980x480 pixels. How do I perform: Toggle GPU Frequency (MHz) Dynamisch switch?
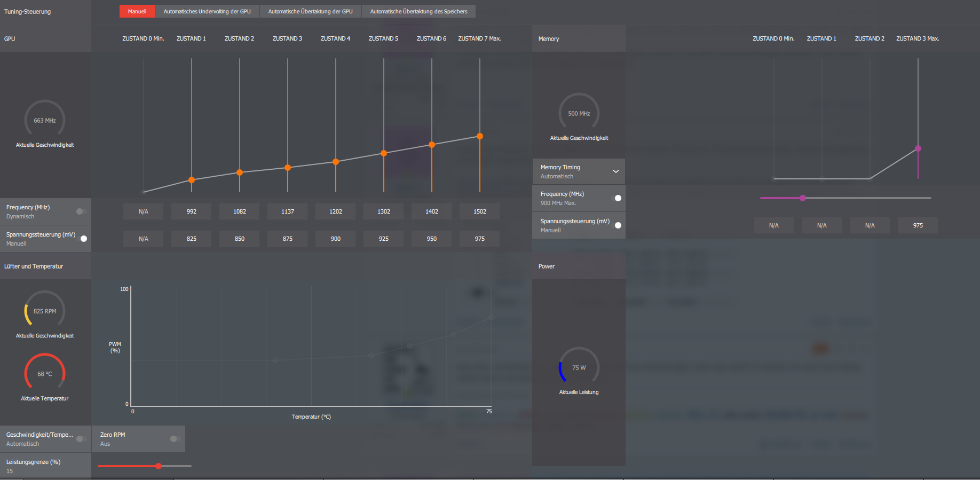[x=81, y=211]
